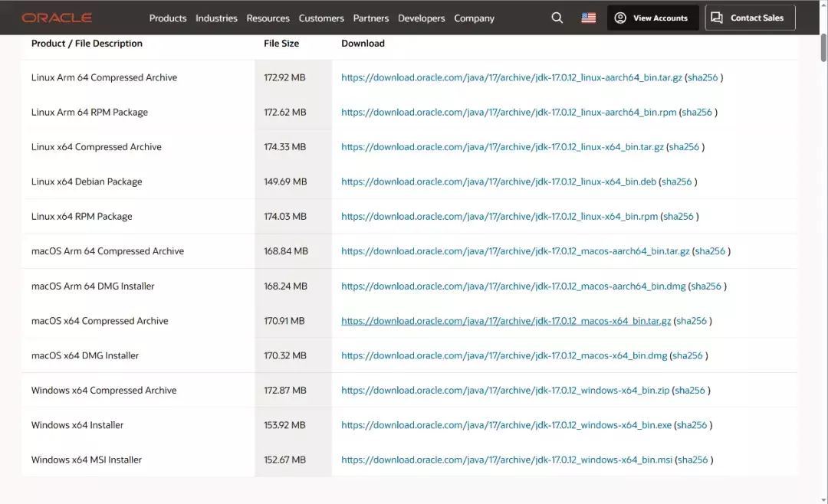Download the Windows x64 MSI Installer link
The width and height of the screenshot is (828, 504).
point(506,460)
